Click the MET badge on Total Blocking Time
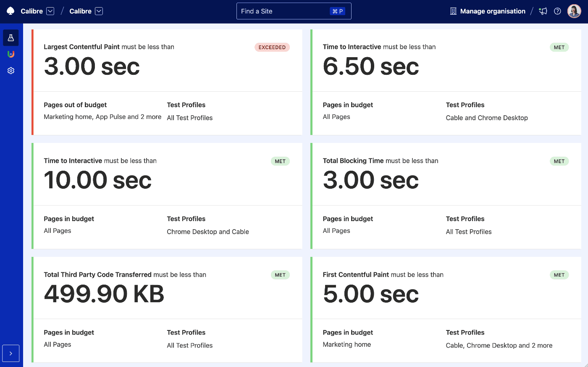This screenshot has height=367, width=588. point(559,161)
